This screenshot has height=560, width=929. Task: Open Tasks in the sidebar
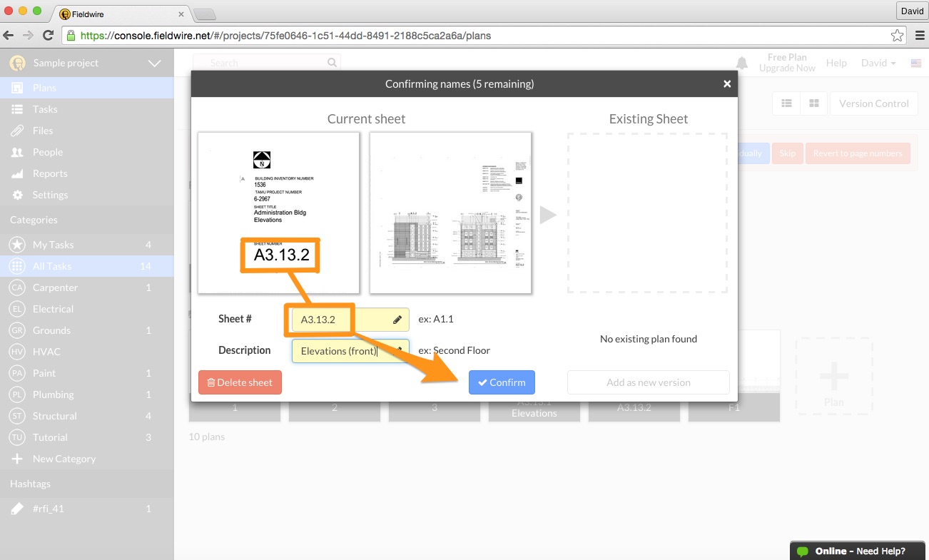[86, 109]
